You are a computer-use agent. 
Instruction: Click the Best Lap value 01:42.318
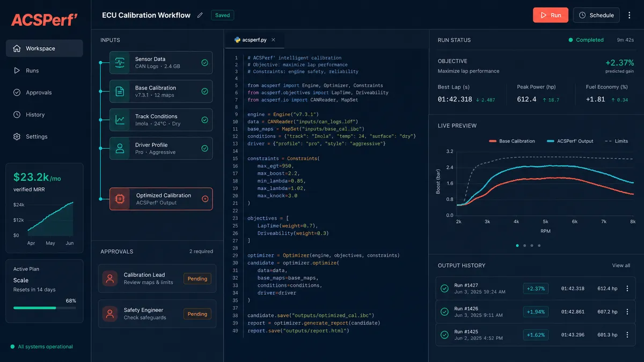455,99
